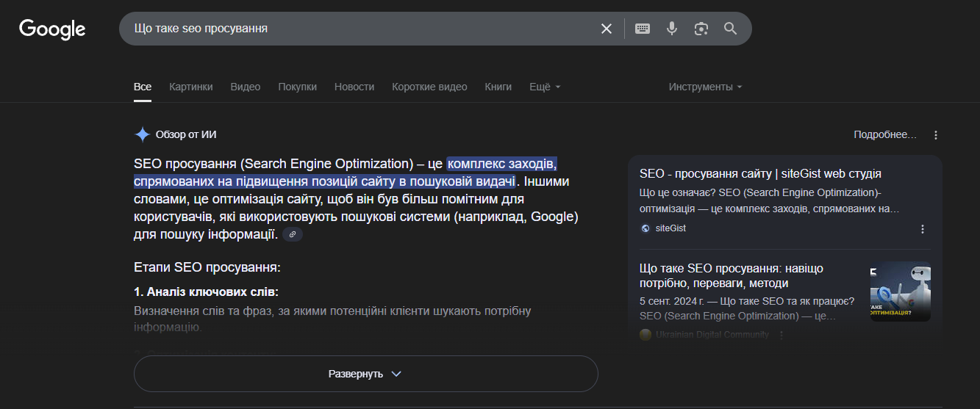Click the Ukrainian Digital Community source name
The image size is (980, 409).
pos(712,335)
